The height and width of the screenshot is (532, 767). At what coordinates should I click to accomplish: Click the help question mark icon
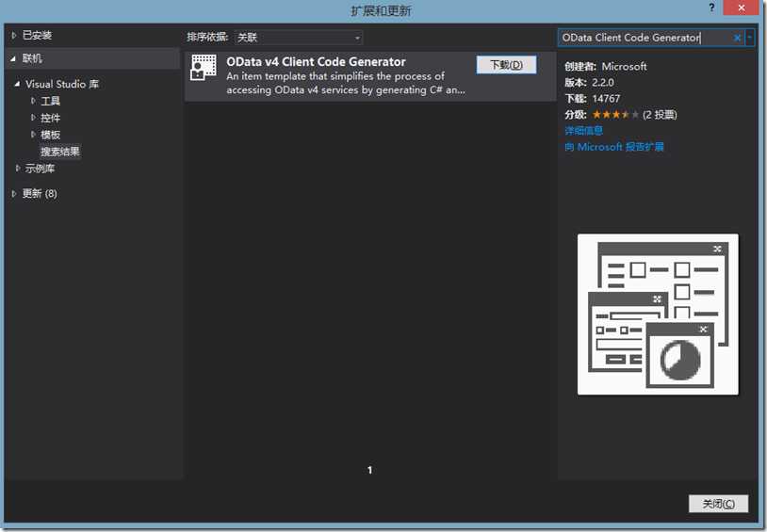click(711, 8)
